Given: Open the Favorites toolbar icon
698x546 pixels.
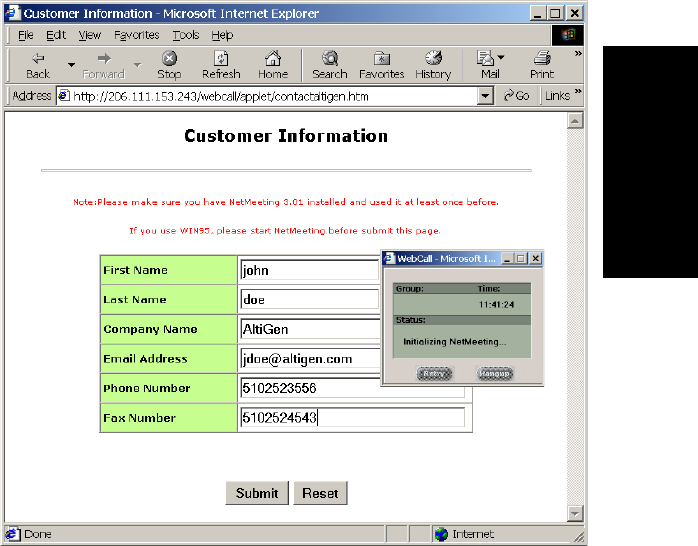Looking at the screenshot, I should (x=381, y=59).
